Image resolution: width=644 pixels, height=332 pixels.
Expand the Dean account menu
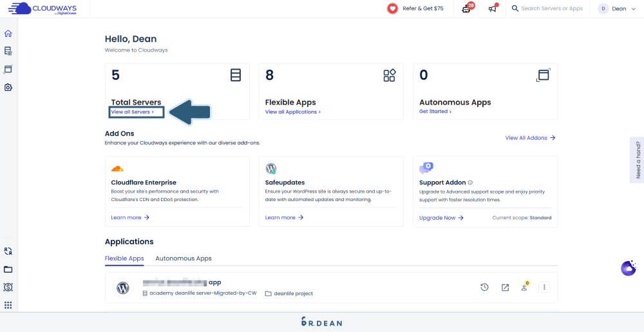pos(612,8)
